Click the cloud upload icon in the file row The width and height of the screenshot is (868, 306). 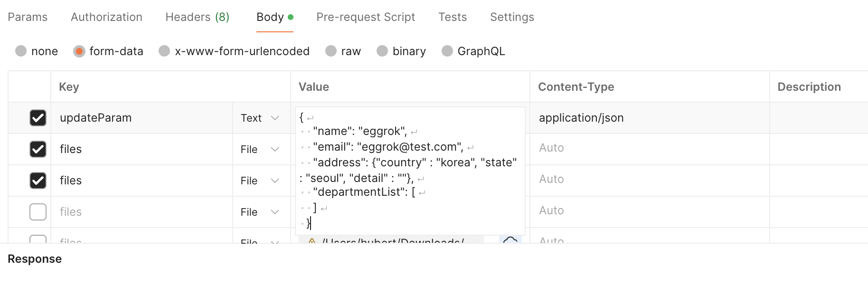pyautogui.click(x=510, y=240)
